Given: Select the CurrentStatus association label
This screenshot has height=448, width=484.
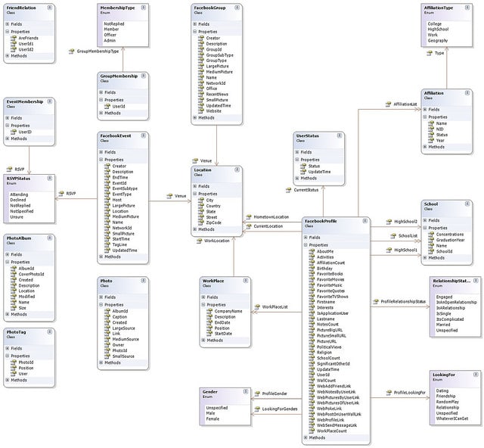Looking at the screenshot, I should click(306, 190).
